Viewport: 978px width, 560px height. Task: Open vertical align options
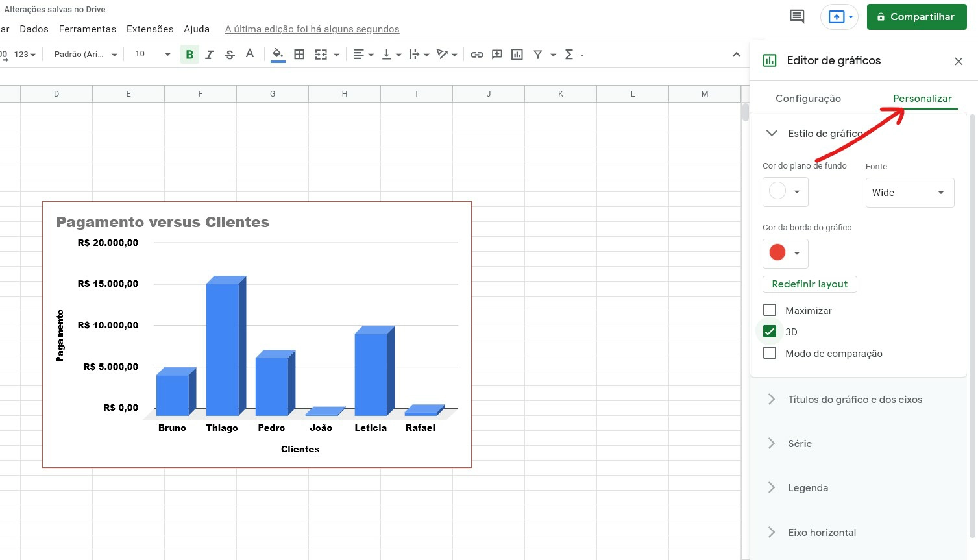click(x=391, y=55)
